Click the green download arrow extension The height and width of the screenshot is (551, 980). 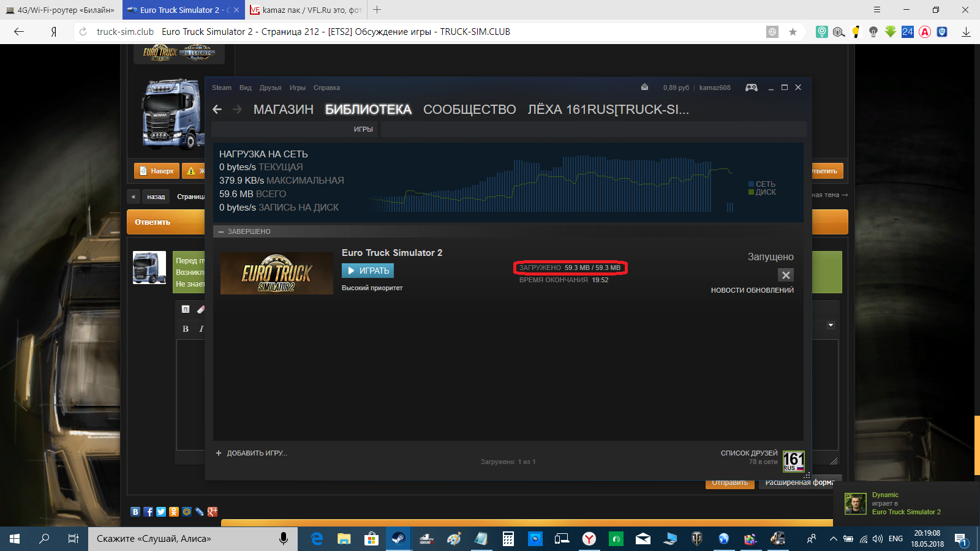pos(891,32)
